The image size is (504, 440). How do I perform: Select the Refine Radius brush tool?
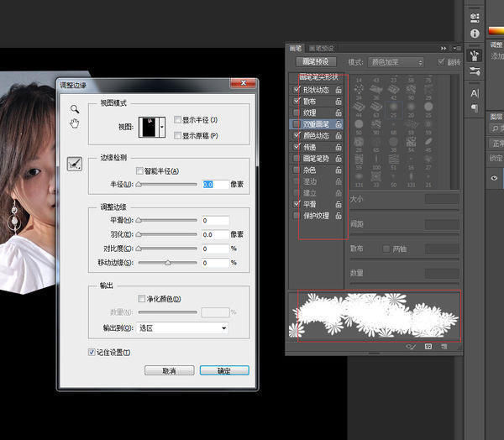tap(74, 165)
